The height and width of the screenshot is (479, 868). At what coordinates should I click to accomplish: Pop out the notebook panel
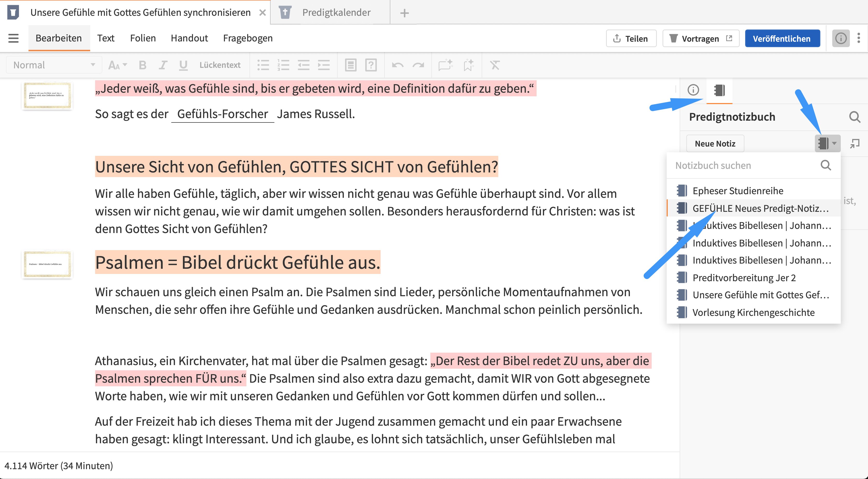855,144
